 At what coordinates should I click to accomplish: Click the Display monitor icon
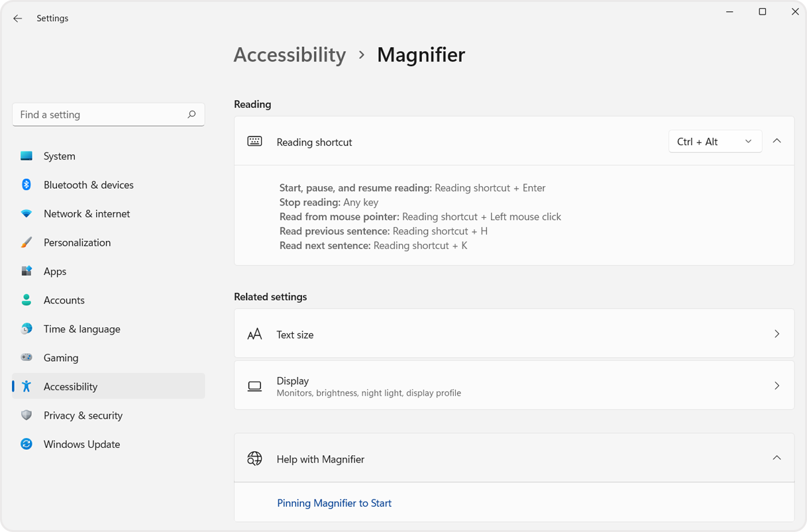tap(254, 386)
